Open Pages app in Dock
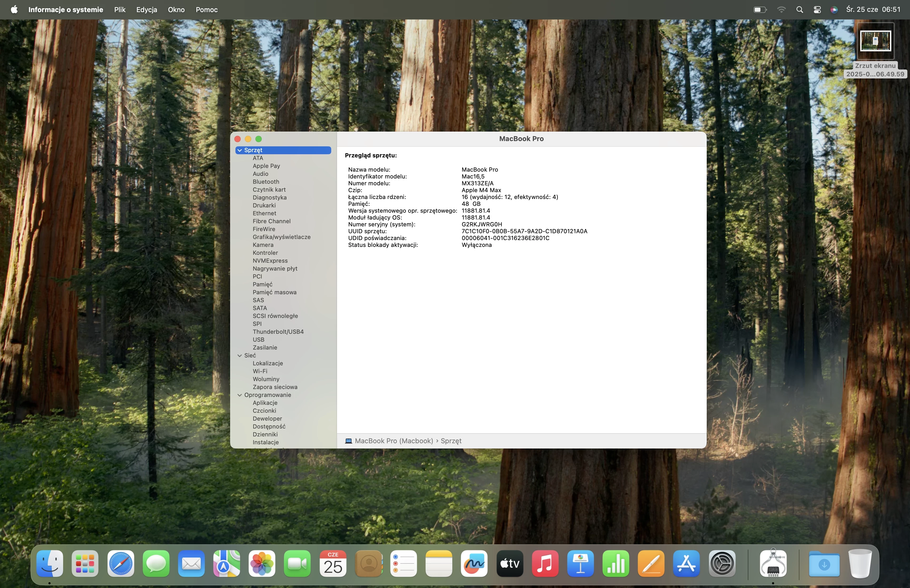 [x=651, y=564]
